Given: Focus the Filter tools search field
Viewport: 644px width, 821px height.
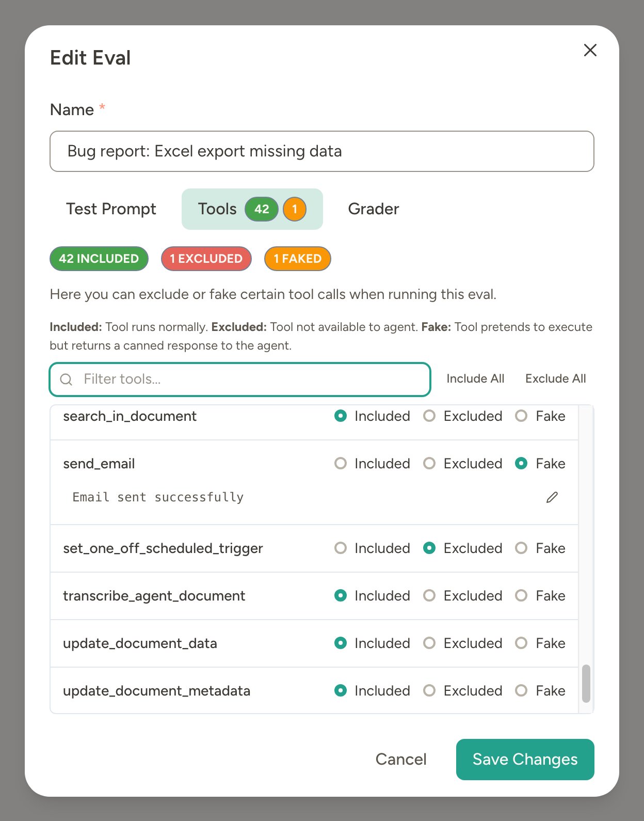Looking at the screenshot, I should 240,380.
